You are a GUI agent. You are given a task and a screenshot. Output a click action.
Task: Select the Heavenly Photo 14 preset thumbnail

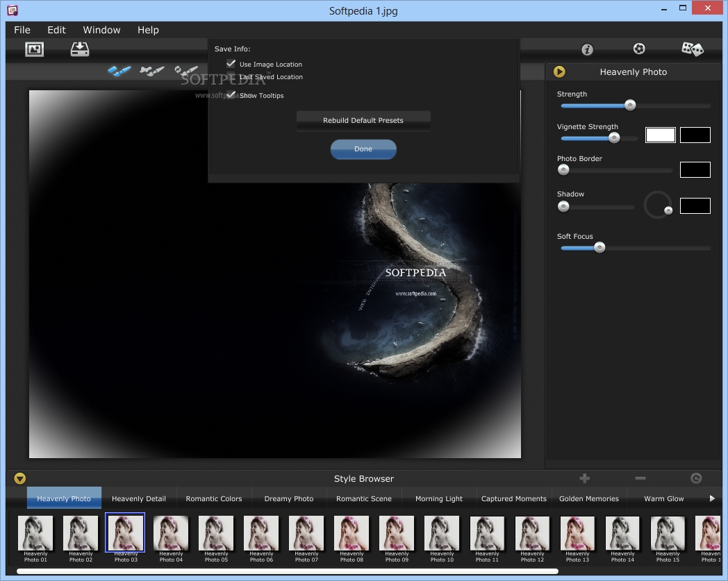[622, 533]
